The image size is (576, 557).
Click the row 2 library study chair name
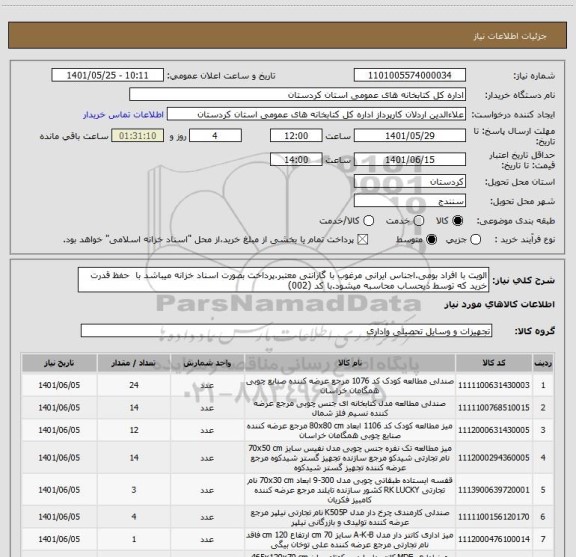[x=350, y=408]
